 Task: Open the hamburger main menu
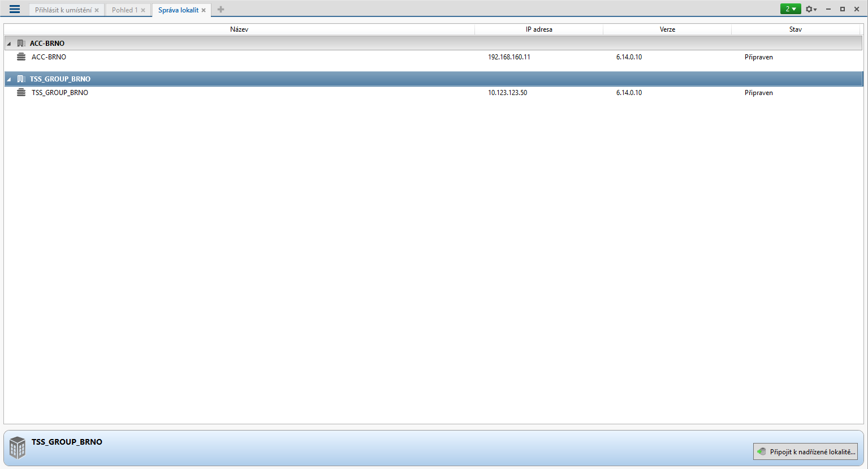tap(15, 9)
